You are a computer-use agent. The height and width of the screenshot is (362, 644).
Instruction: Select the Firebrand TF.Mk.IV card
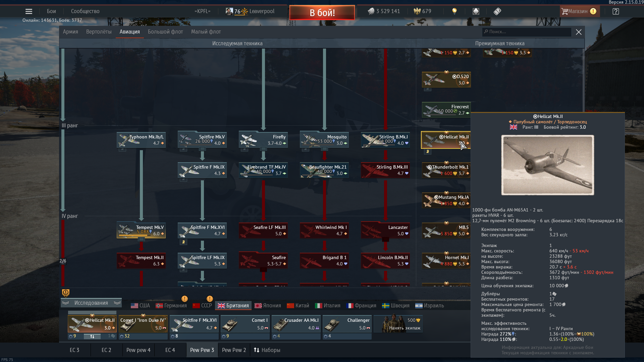point(263,170)
